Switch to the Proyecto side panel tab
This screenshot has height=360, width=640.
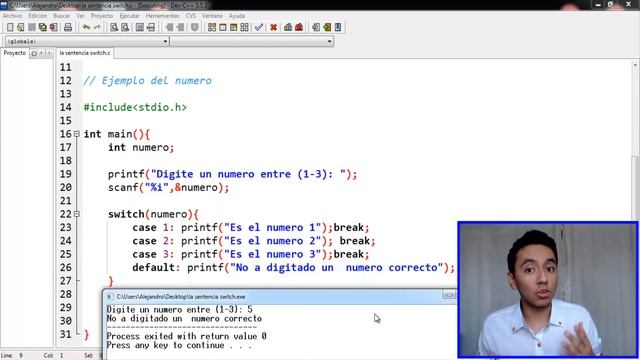(15, 53)
